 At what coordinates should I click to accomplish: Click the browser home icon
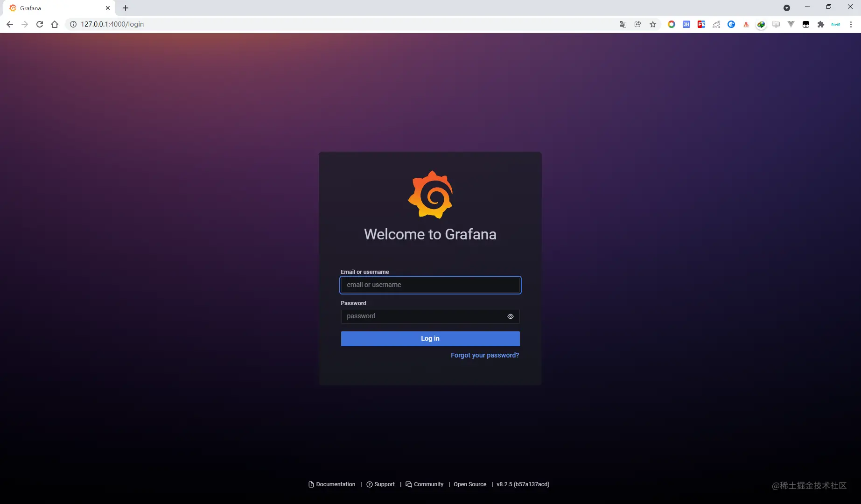point(55,24)
